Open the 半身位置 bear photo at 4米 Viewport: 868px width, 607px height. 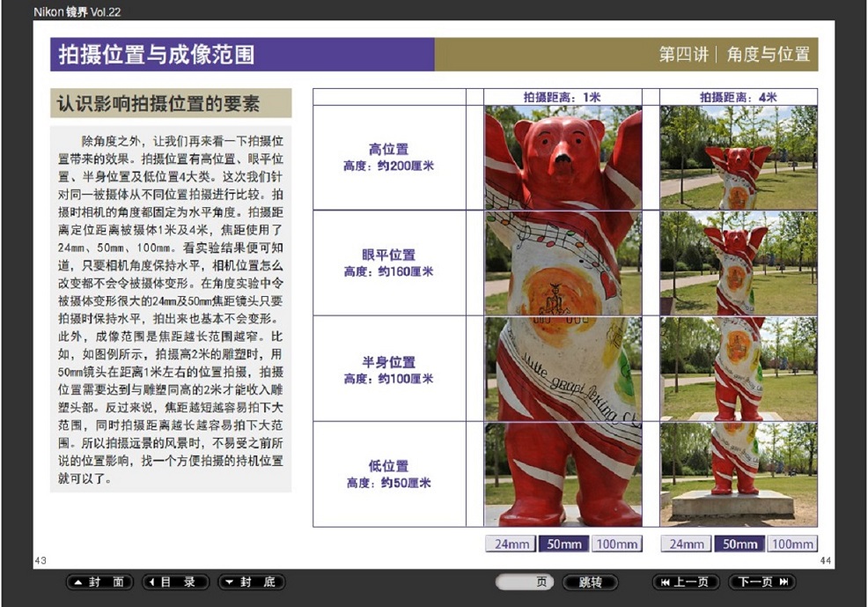[738, 368]
